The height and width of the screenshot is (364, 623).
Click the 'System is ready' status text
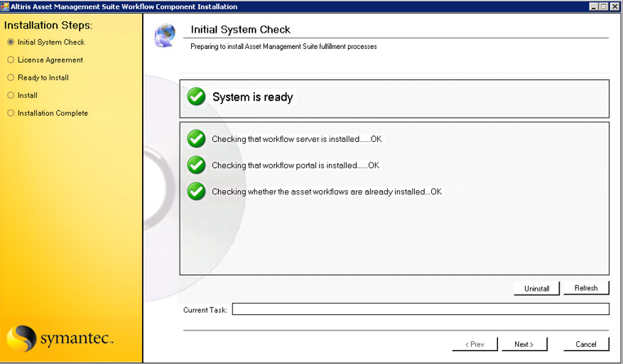[252, 97]
